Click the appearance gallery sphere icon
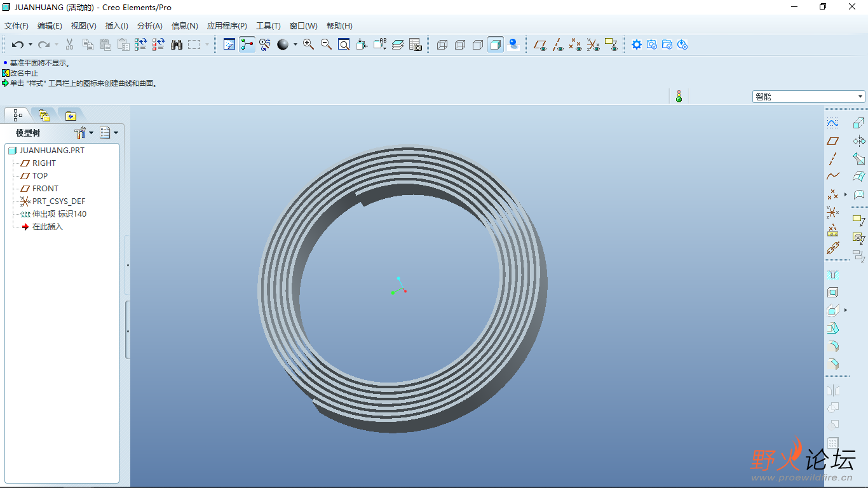This screenshot has width=868, height=488. [283, 44]
